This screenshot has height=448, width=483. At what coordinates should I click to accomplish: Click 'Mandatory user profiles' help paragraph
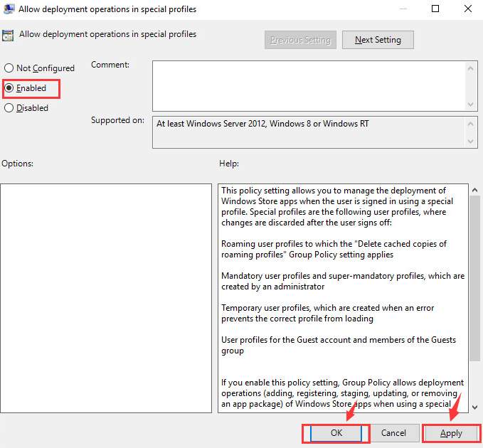pyautogui.click(x=343, y=281)
